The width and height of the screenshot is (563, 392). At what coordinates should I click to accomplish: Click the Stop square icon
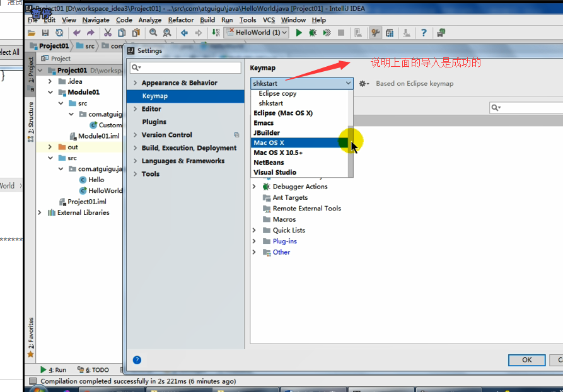coord(341,33)
